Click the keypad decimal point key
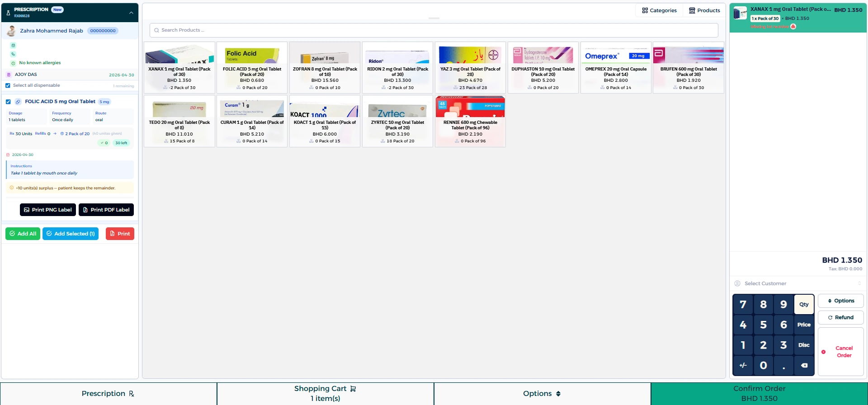Image resolution: width=868 pixels, height=405 pixels. [x=783, y=366]
